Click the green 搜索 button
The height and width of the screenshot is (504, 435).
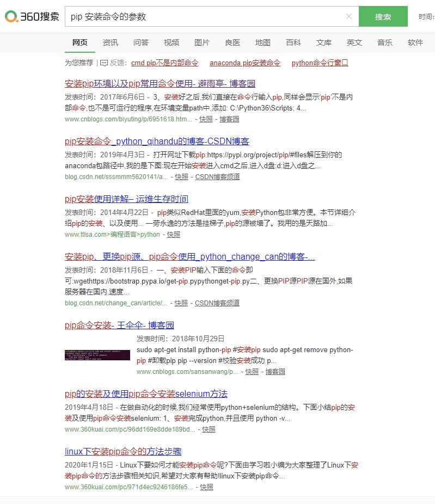[x=383, y=16]
